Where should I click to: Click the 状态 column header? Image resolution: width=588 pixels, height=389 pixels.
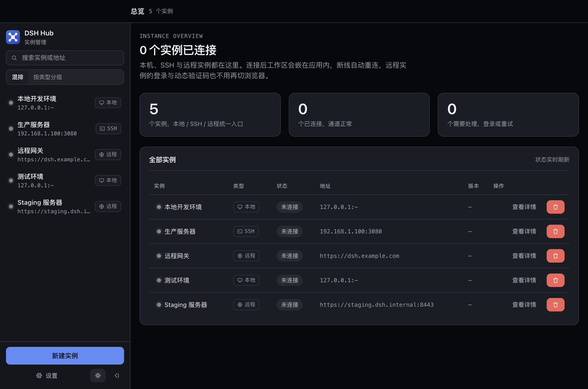click(x=282, y=186)
